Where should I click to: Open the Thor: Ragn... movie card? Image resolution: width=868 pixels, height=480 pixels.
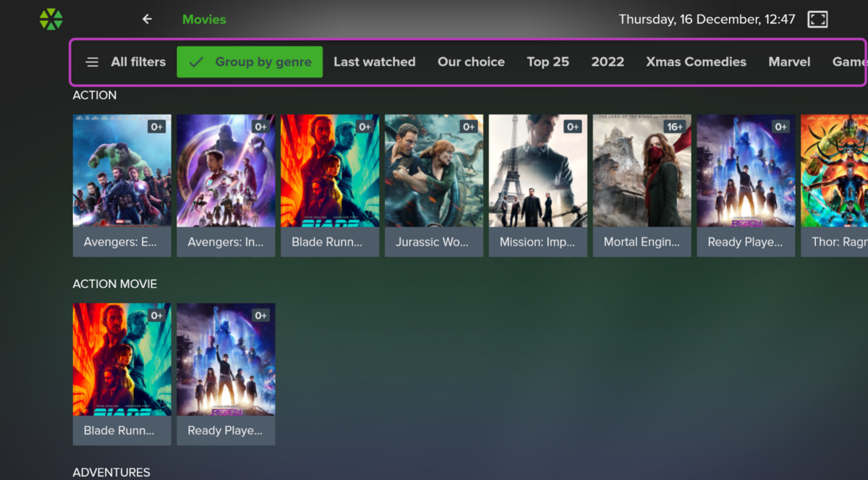[x=835, y=185]
